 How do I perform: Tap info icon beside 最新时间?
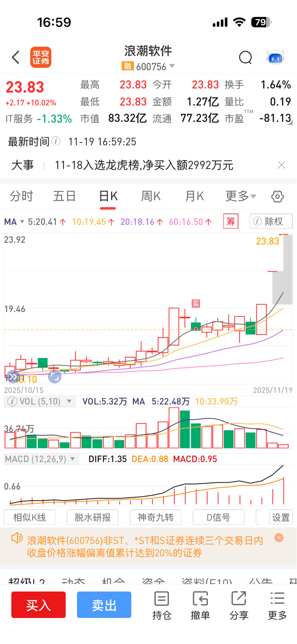click(x=56, y=141)
